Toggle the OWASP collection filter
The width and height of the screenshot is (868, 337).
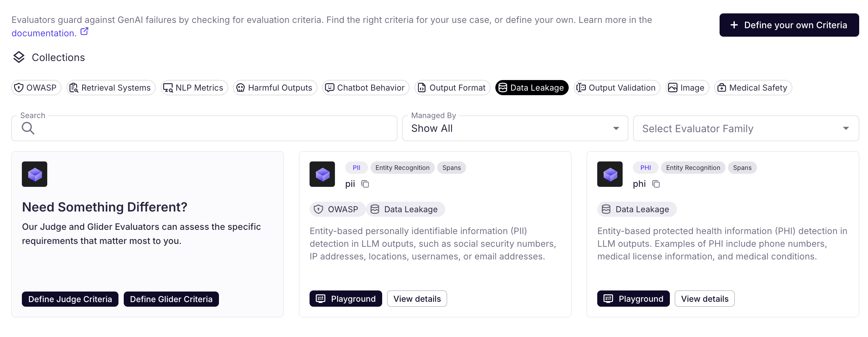[x=36, y=88]
